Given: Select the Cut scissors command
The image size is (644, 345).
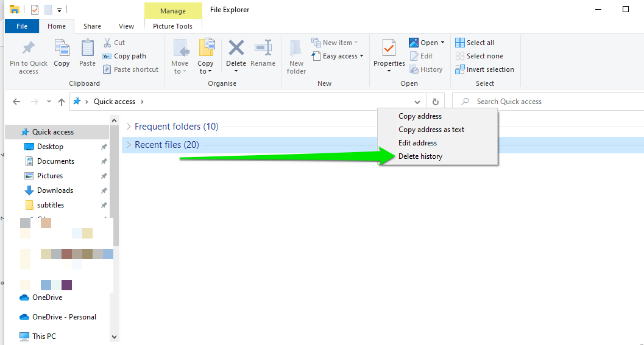Looking at the screenshot, I should [x=114, y=43].
